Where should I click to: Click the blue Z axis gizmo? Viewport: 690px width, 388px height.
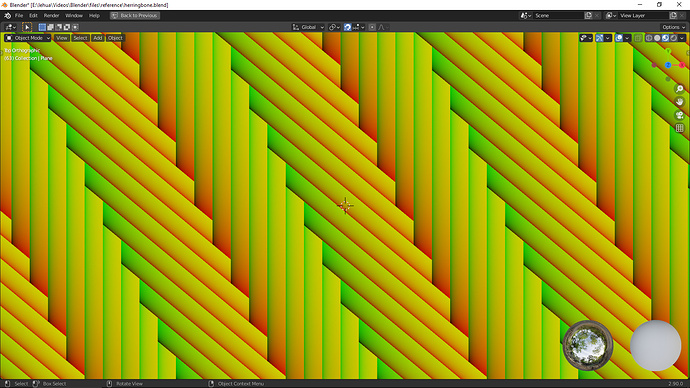point(668,65)
